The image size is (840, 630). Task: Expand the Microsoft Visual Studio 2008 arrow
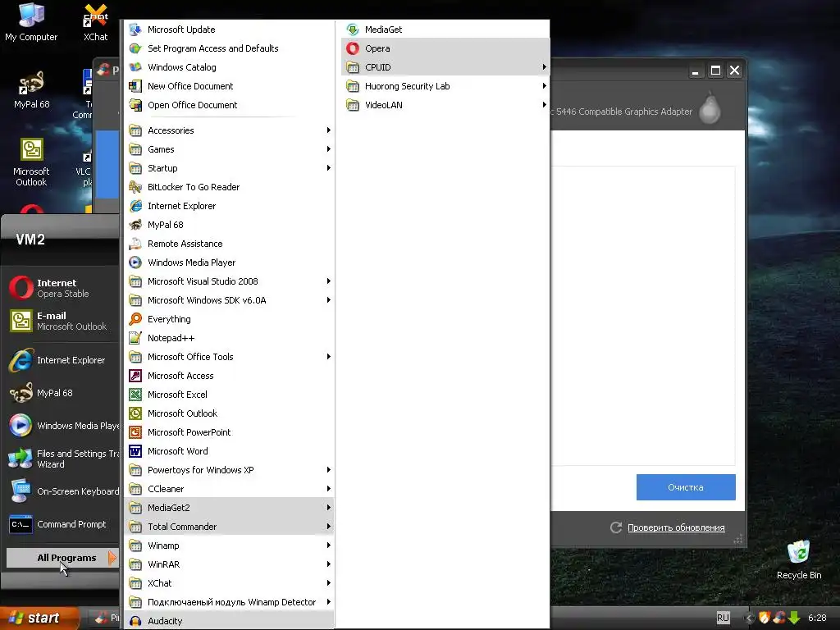[x=328, y=281]
